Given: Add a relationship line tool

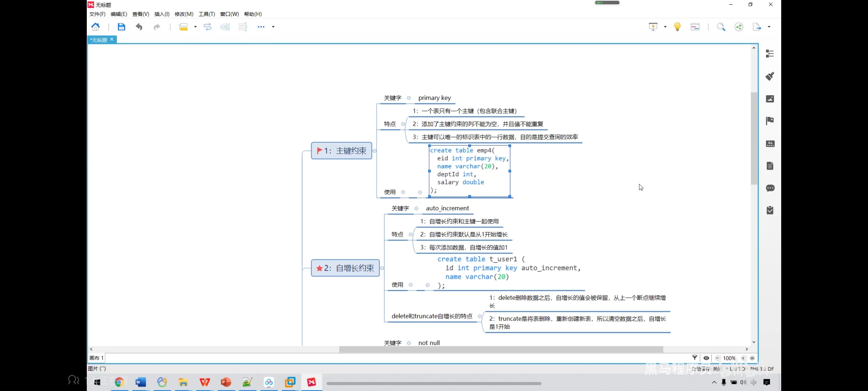Looking at the screenshot, I should click(x=208, y=27).
